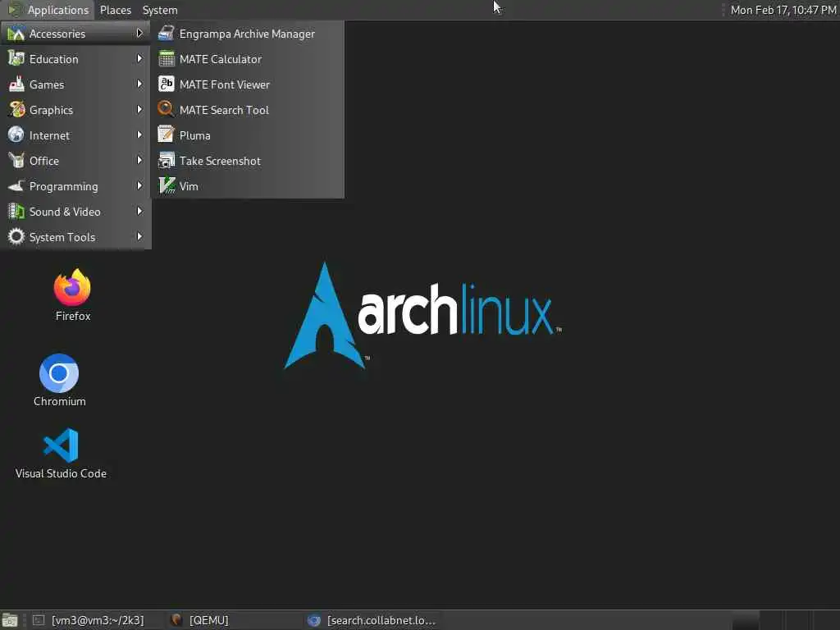Click the Games category icon

point(16,84)
